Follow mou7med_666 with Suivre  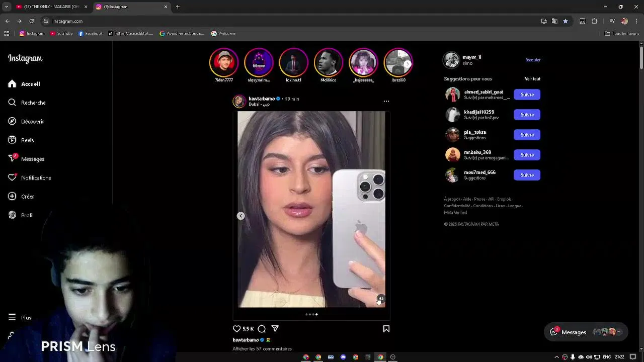click(527, 175)
